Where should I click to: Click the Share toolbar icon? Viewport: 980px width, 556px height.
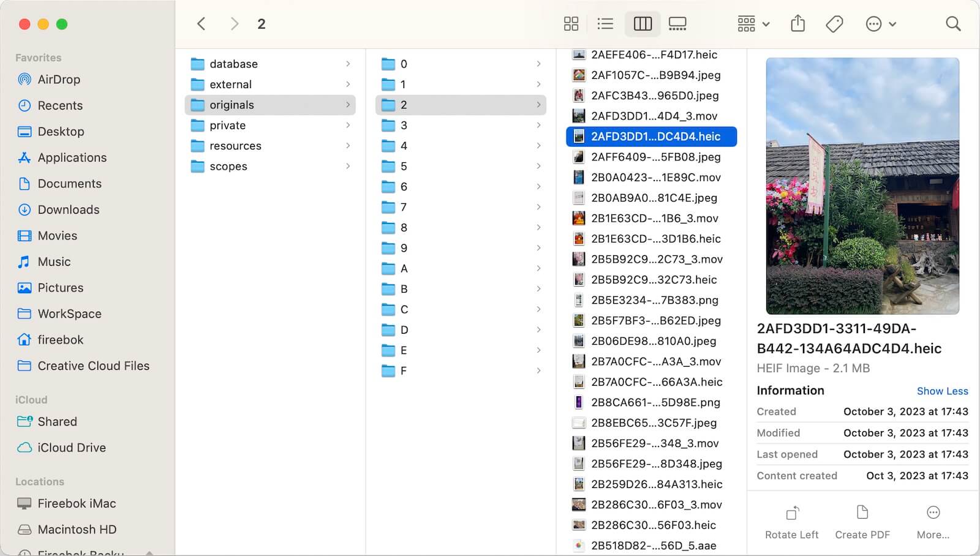(797, 24)
